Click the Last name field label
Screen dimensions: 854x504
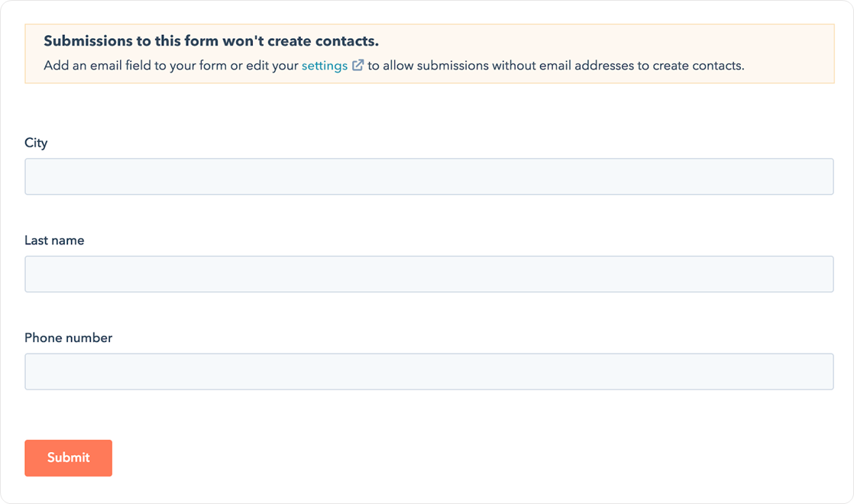pos(54,241)
